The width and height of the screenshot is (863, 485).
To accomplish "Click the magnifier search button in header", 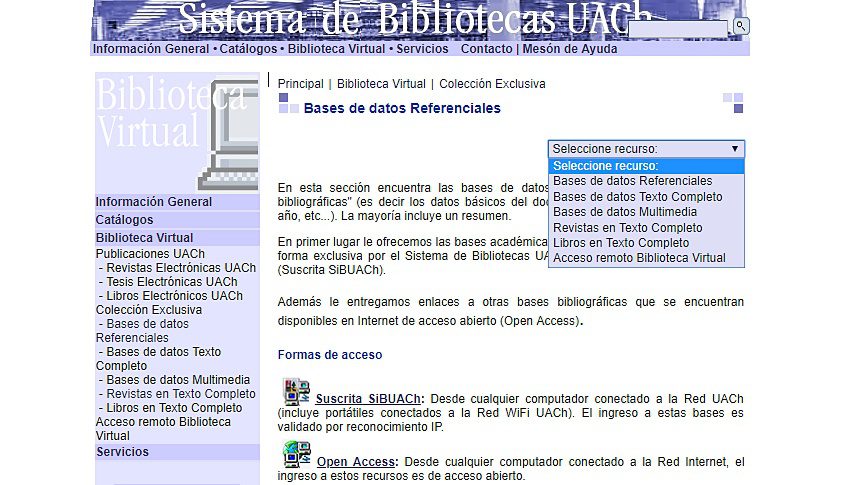I will pyautogui.click(x=741, y=26).
